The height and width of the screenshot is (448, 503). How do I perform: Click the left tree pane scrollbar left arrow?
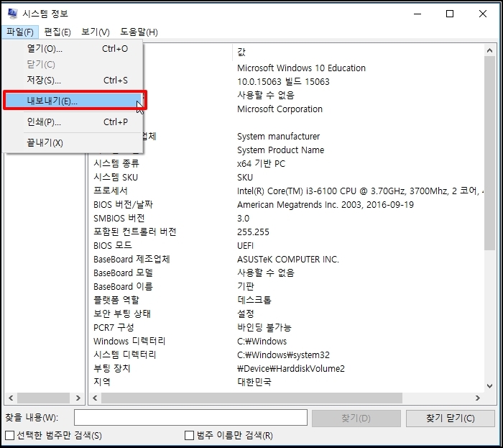(11, 398)
